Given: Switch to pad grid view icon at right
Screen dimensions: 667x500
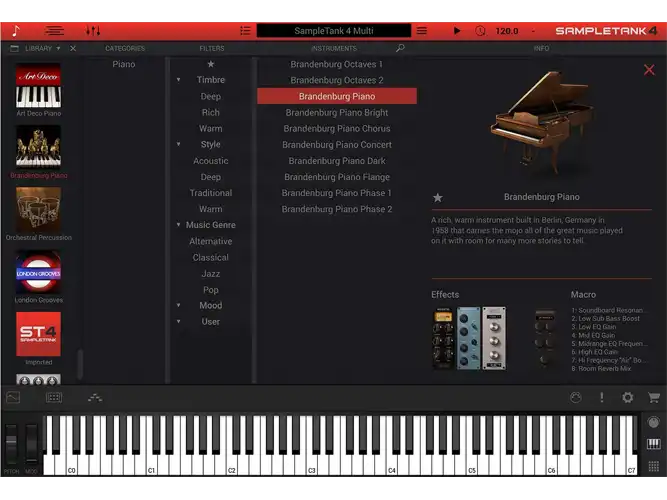Looking at the screenshot, I should (x=653, y=466).
